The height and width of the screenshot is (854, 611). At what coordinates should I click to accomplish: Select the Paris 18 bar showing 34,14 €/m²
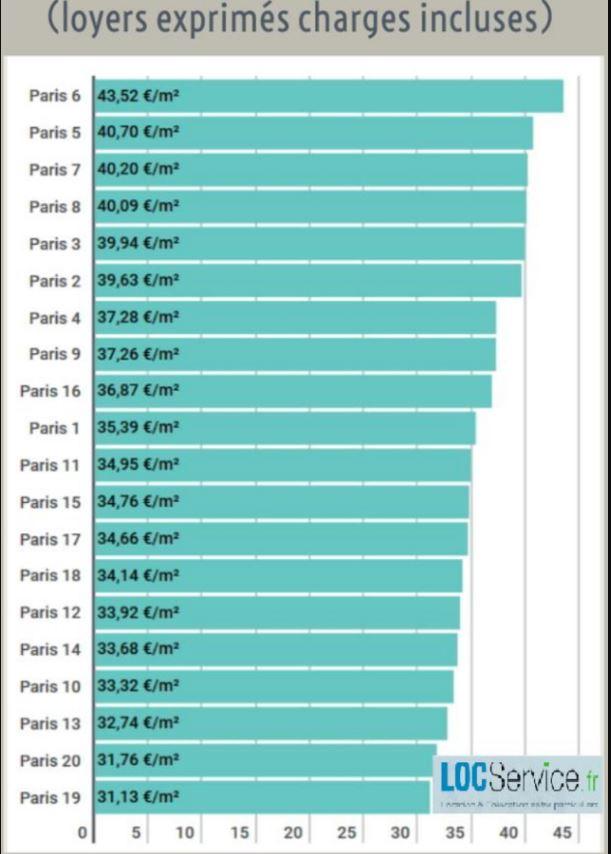pyautogui.click(x=278, y=576)
